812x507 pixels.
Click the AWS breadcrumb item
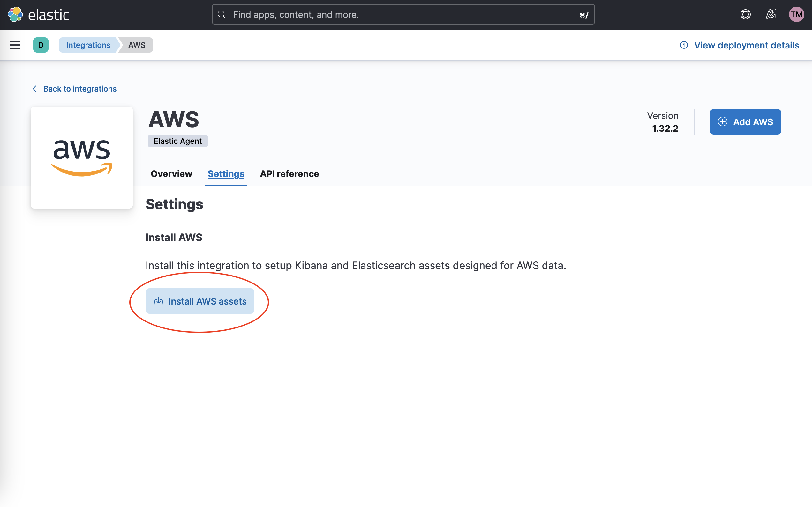pos(136,45)
